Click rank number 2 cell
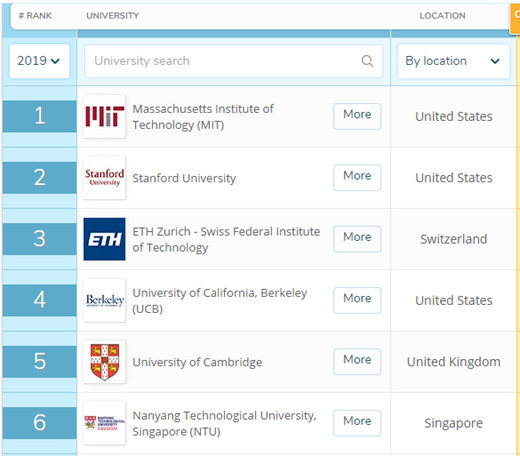The width and height of the screenshot is (520, 456). [40, 178]
